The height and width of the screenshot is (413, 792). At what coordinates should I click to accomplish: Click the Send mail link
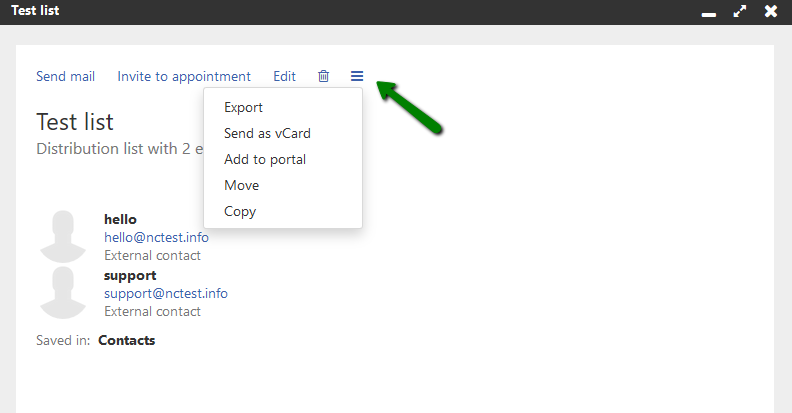coord(65,76)
